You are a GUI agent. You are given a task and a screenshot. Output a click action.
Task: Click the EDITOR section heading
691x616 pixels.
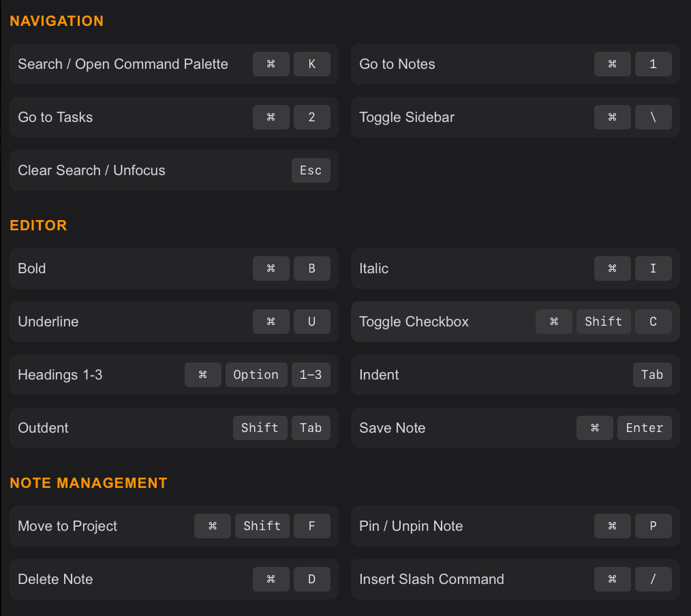38,226
